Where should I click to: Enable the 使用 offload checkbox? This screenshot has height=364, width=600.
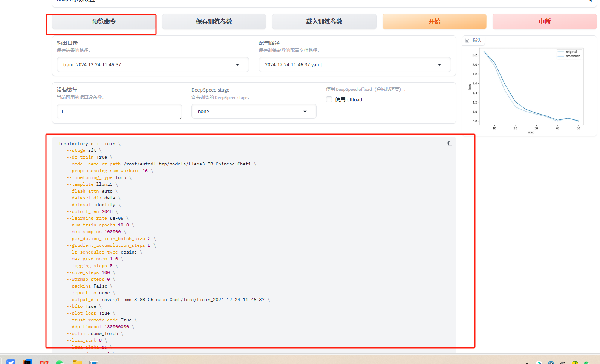tap(329, 99)
